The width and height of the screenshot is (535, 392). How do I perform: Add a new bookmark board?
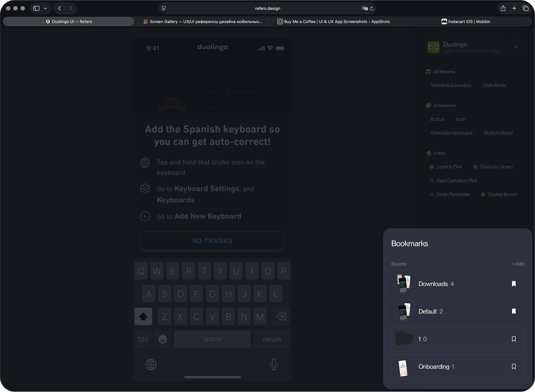click(518, 264)
